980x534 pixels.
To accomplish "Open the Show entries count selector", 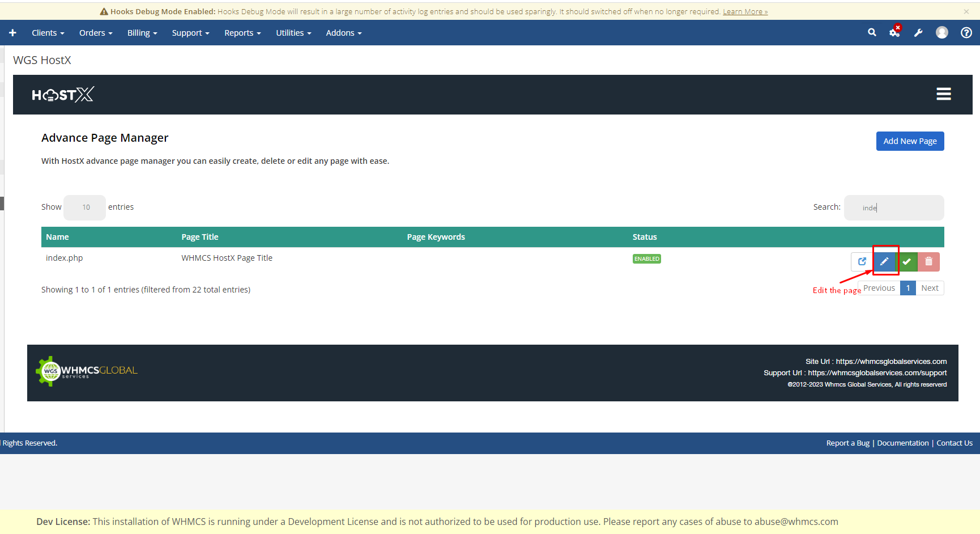I will tap(85, 207).
